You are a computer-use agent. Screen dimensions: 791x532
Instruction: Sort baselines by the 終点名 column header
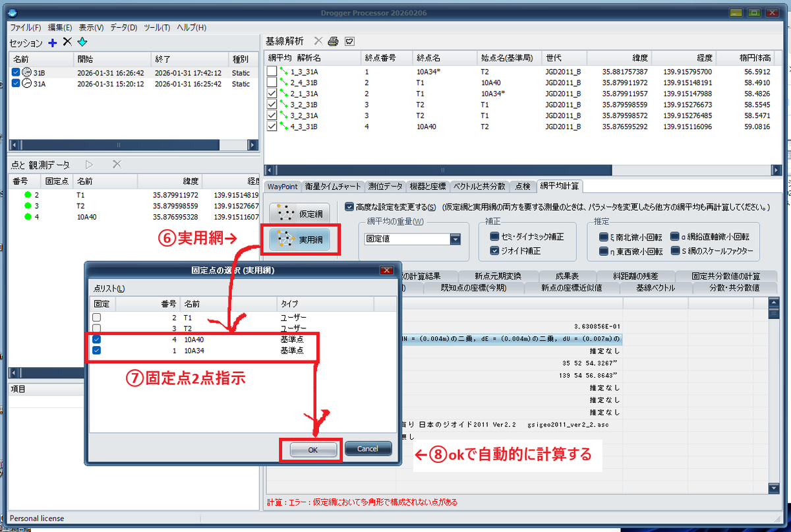pyautogui.click(x=445, y=57)
